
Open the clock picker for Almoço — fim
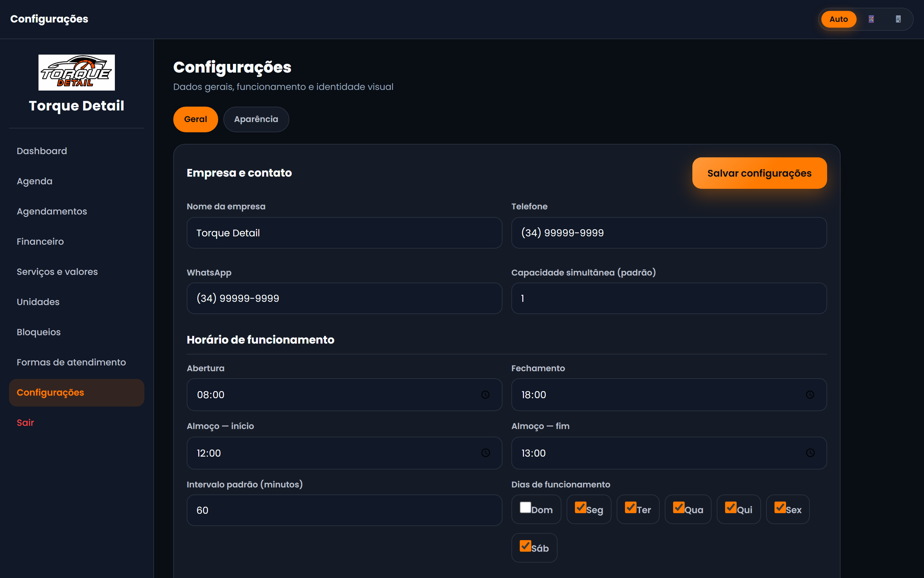tap(810, 453)
